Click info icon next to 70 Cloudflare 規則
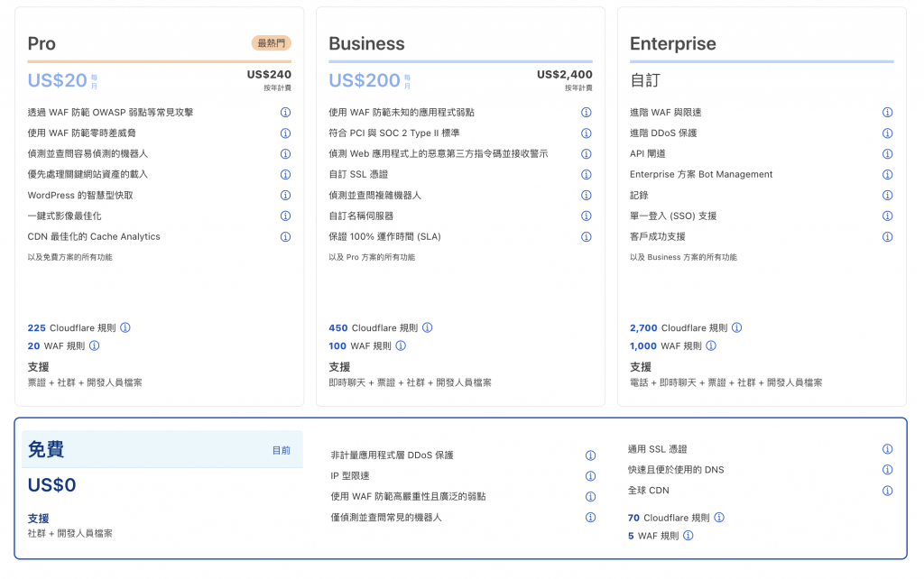 (719, 517)
